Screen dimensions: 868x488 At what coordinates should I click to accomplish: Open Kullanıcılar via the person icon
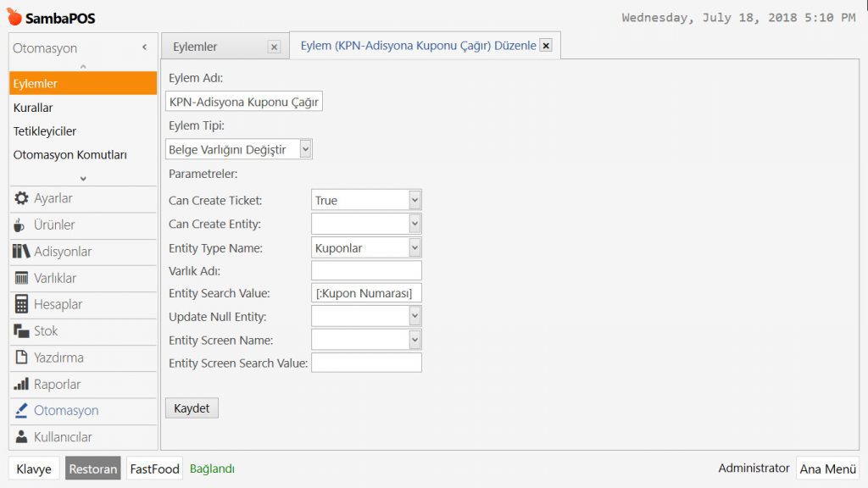pos(22,437)
